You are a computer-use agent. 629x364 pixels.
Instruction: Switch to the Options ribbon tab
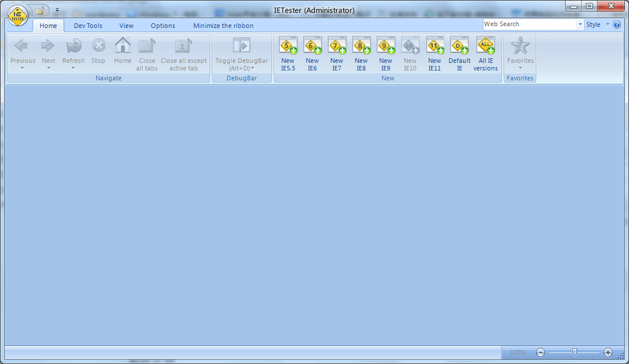coord(162,26)
